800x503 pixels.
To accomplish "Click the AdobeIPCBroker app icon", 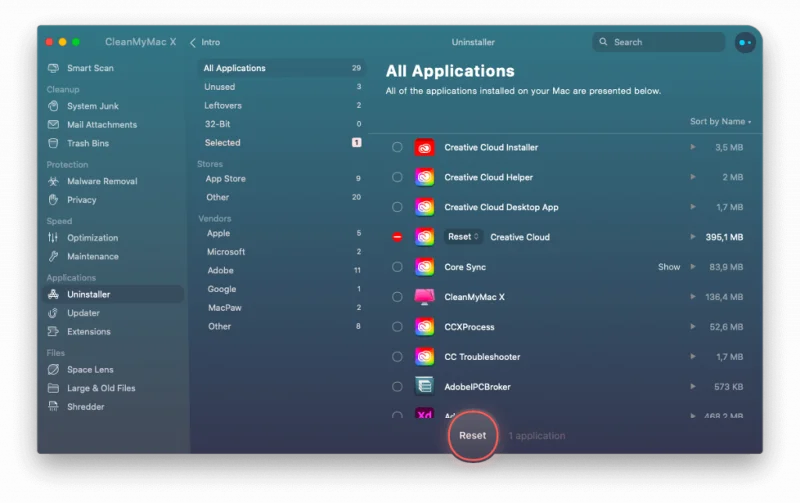I will [424, 386].
